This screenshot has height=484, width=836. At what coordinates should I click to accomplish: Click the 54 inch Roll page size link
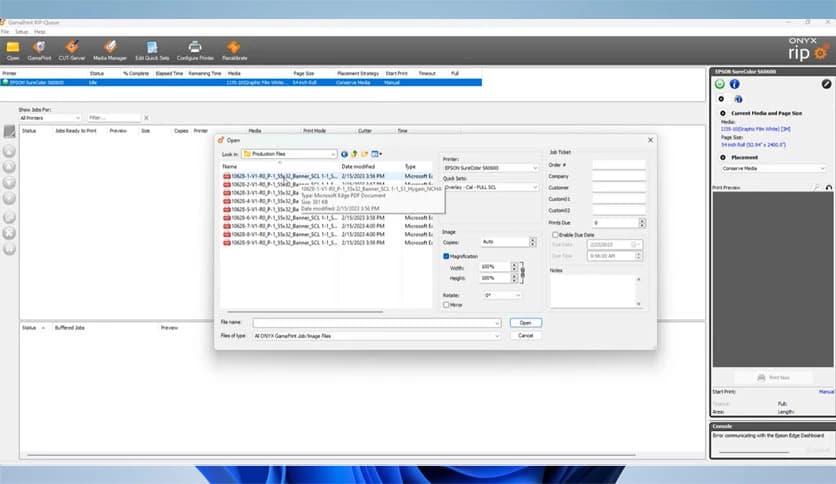[753, 144]
